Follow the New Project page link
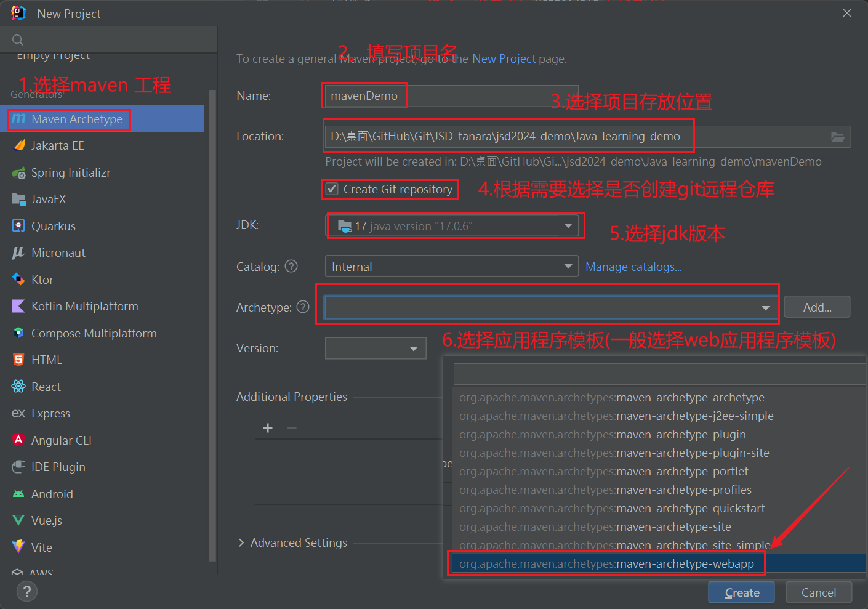The height and width of the screenshot is (609, 868). coord(504,58)
